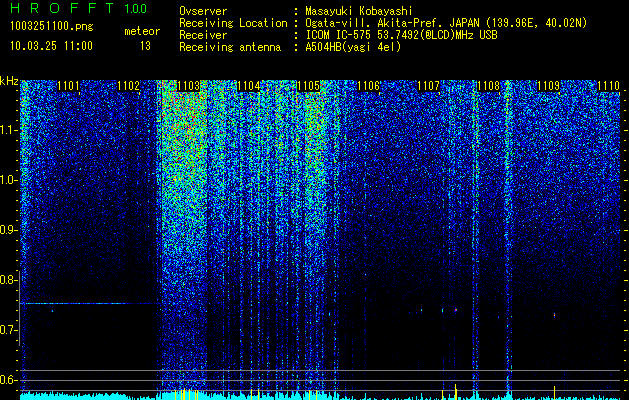Click the horizontal carrier line near 0.75 kHz
This screenshot has height=400, width=629.
click(88, 303)
